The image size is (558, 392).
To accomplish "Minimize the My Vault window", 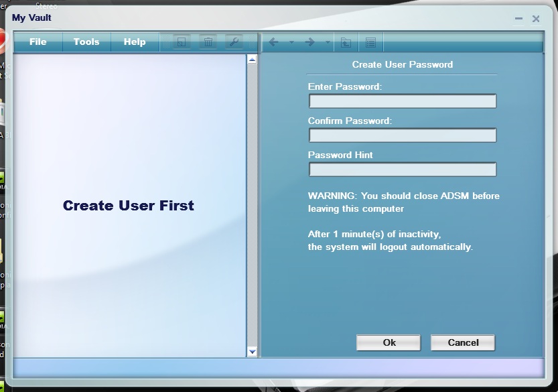I will click(518, 19).
